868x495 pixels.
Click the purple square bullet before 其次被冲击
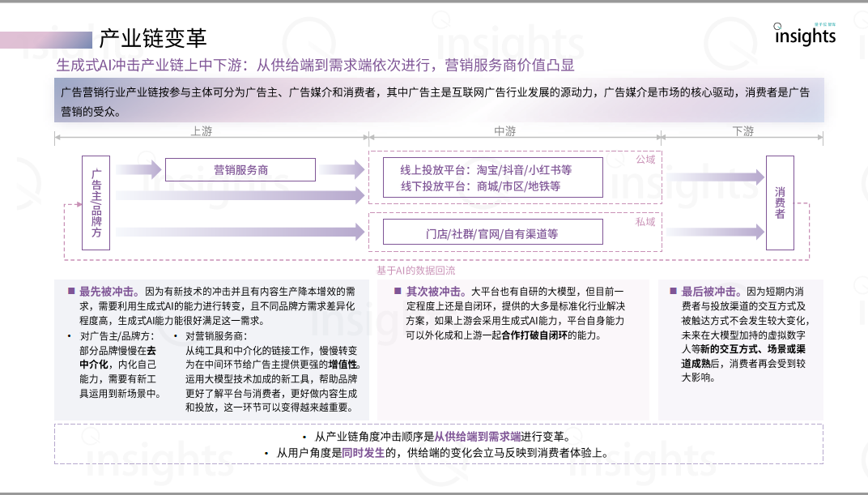coord(398,291)
